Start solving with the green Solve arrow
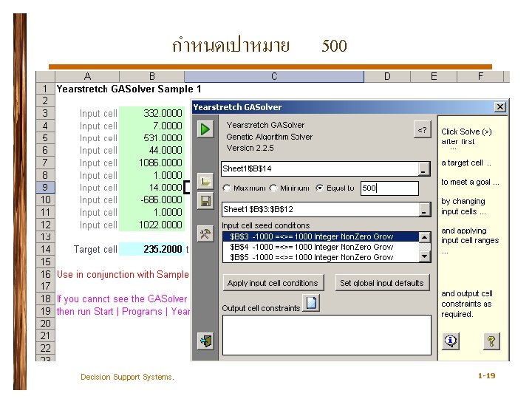This screenshot has height=399, width=532. tap(205, 129)
